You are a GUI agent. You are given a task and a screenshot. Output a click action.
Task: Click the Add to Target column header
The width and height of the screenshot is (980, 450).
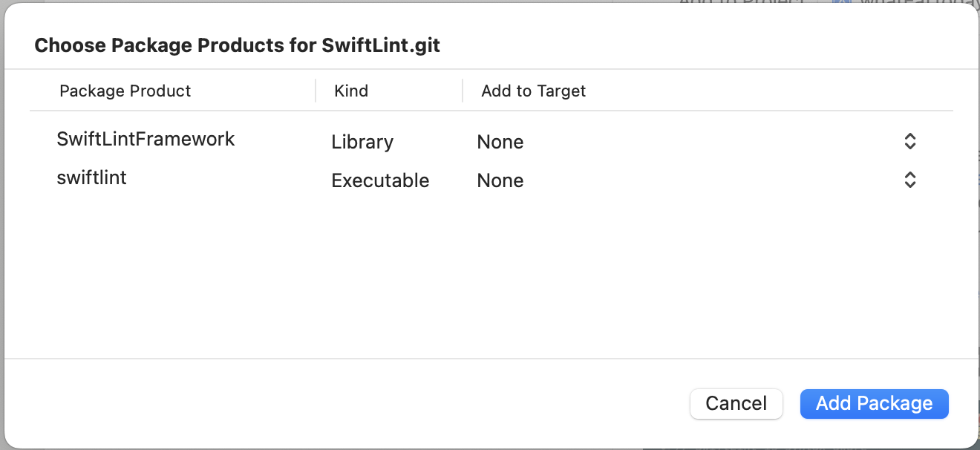point(533,91)
